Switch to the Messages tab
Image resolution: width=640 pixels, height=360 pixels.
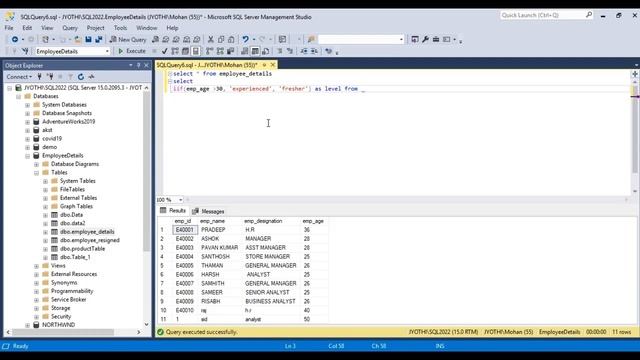pos(208,211)
